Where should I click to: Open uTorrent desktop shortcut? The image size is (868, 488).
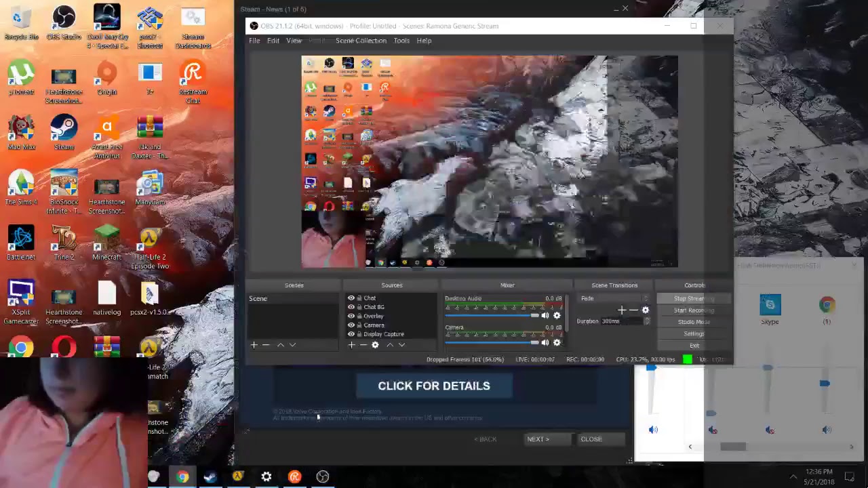point(21,77)
